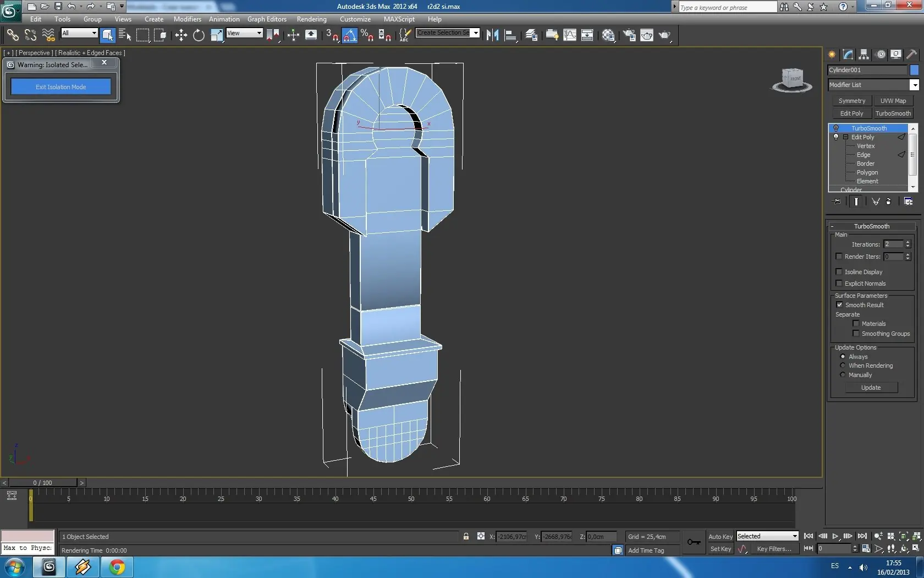Select the Rotate tool

pos(199,35)
